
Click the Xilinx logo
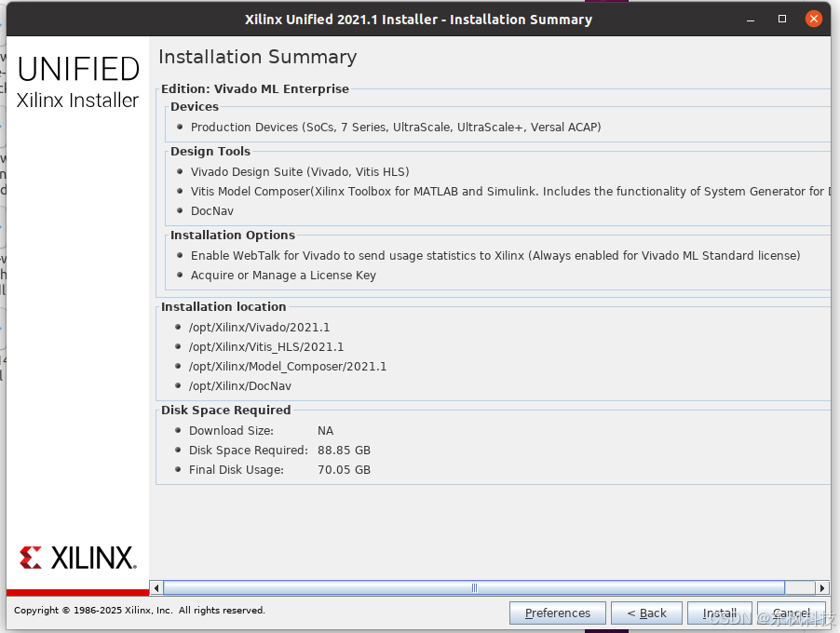77,558
